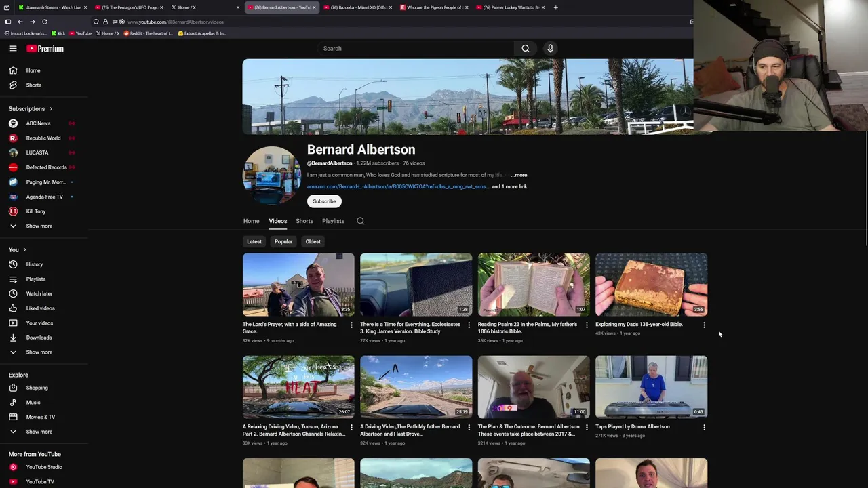The image size is (868, 488).
Task: Filter videos by Oldest
Action: pyautogui.click(x=313, y=241)
